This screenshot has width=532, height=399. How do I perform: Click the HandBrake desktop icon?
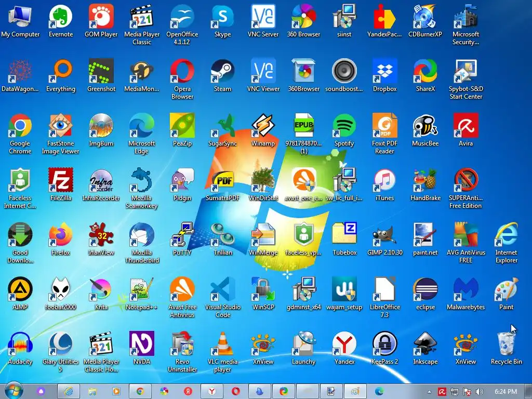(425, 185)
